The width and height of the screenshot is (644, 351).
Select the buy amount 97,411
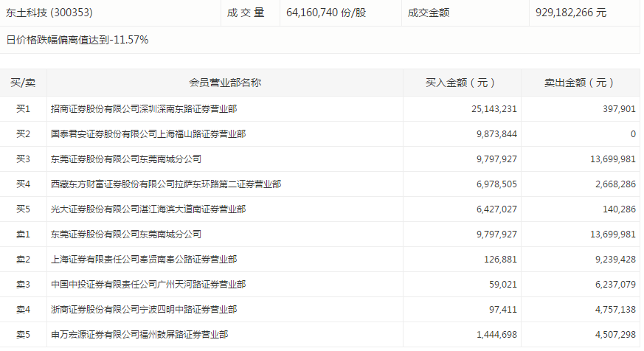point(502,309)
